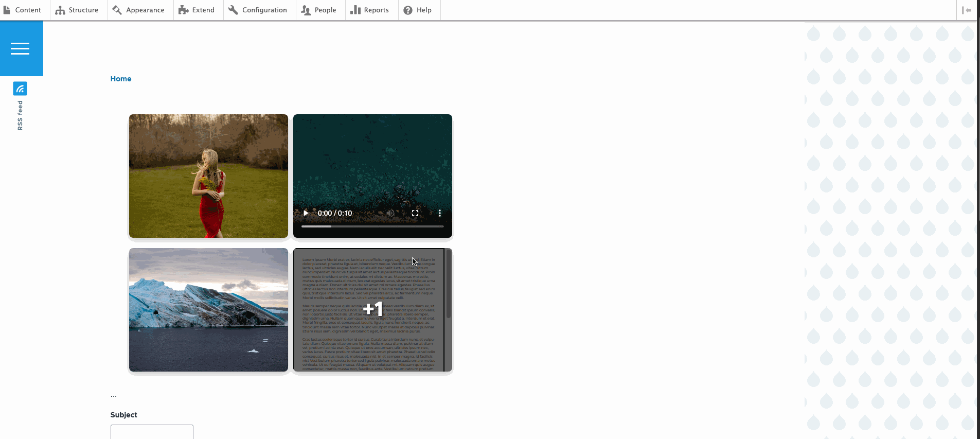
Task: Toggle the admin toolbar orientation icon
Action: [966, 10]
